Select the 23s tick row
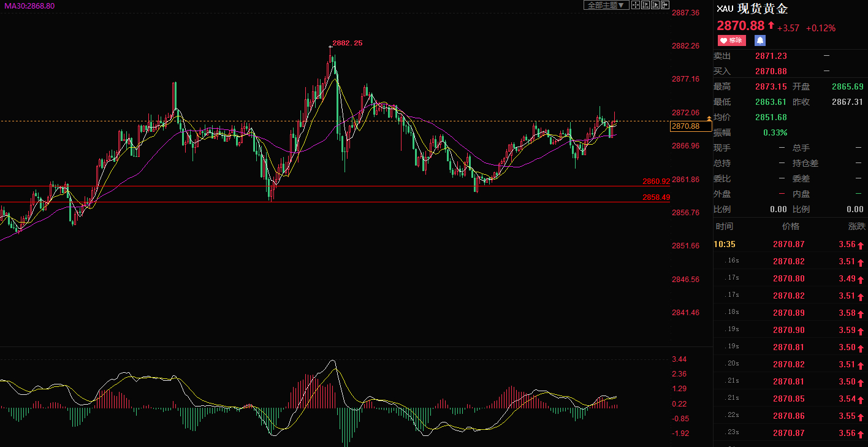 click(790, 433)
